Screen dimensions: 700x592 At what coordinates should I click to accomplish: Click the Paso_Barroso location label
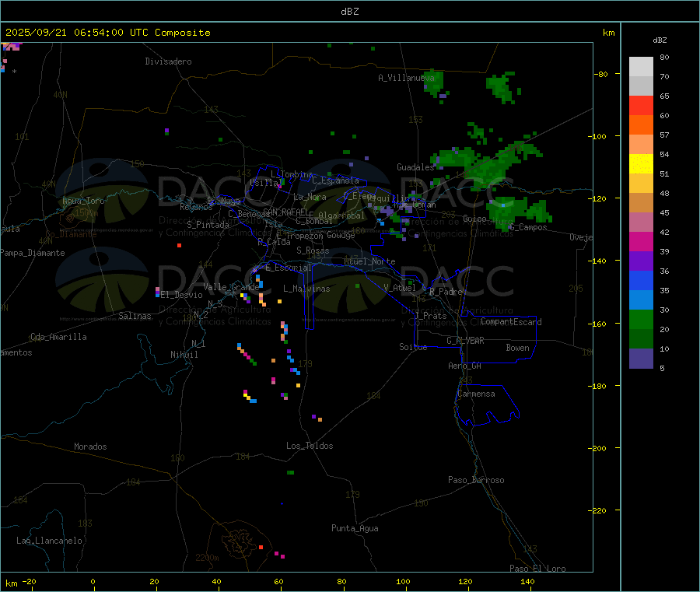pyautogui.click(x=476, y=480)
